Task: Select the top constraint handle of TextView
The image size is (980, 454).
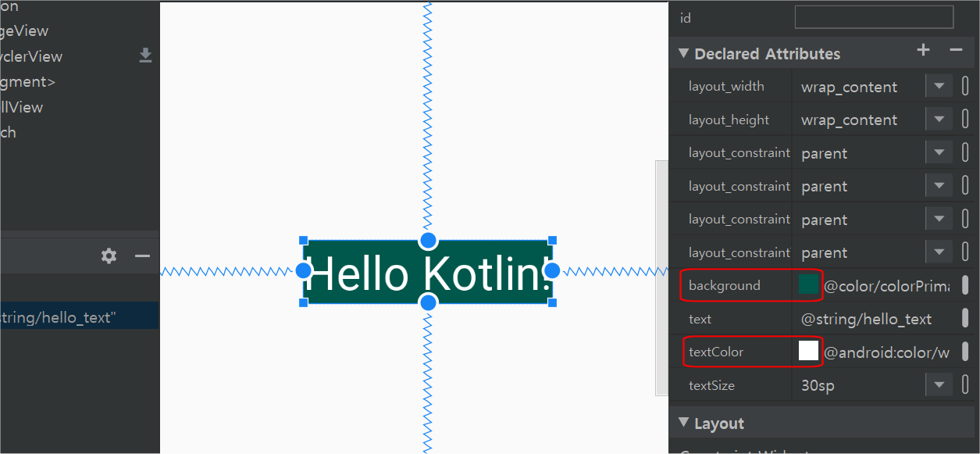Action: click(428, 240)
